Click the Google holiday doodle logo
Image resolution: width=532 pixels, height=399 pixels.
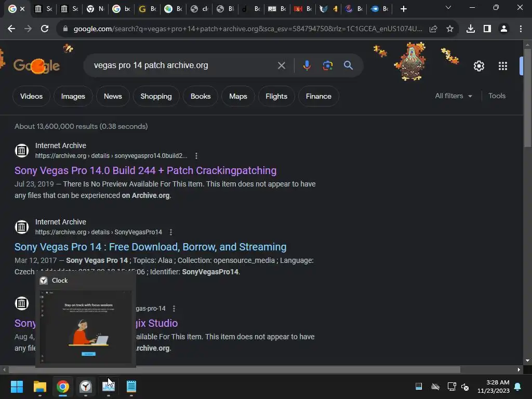tap(36, 65)
